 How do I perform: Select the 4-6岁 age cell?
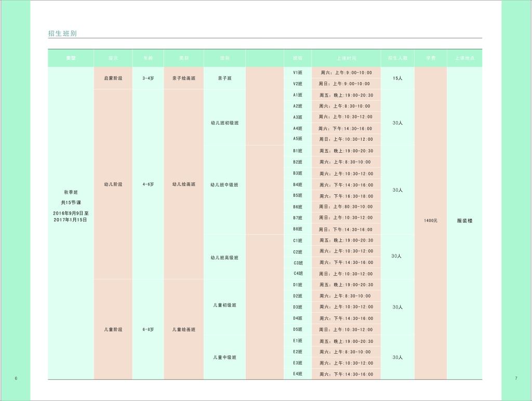(x=148, y=184)
